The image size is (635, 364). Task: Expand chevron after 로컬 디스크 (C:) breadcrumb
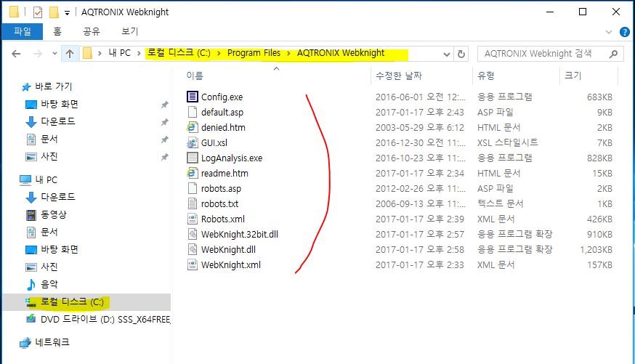coord(219,54)
